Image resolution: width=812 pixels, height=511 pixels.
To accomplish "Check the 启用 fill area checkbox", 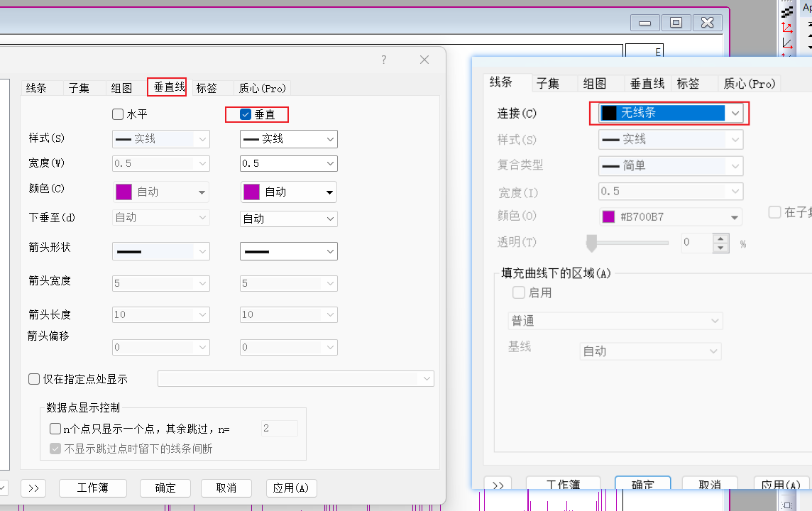I will pos(518,292).
